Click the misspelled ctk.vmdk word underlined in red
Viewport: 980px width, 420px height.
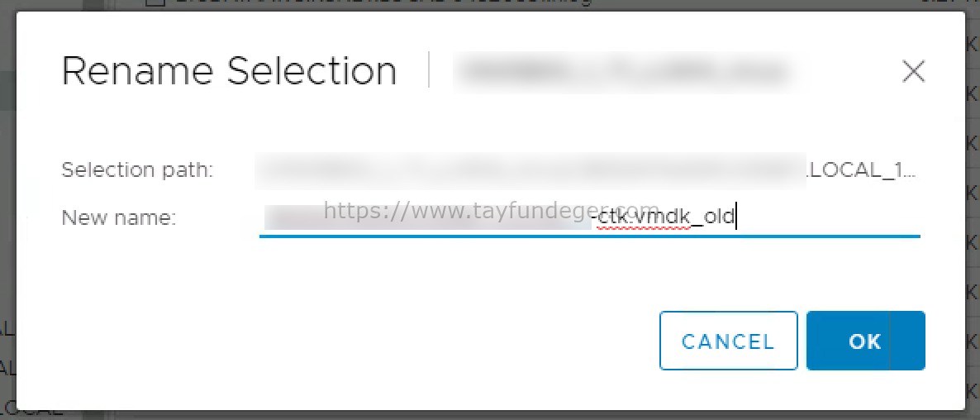click(643, 219)
